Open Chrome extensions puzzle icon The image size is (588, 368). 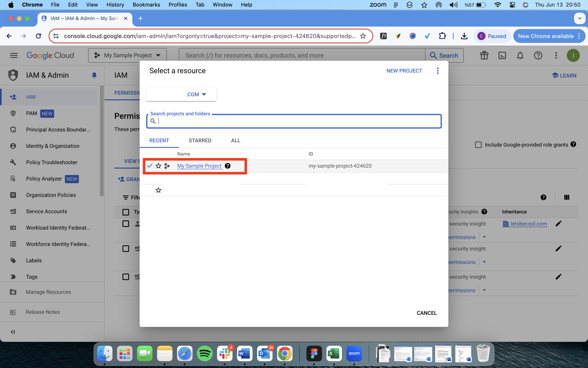(x=442, y=36)
